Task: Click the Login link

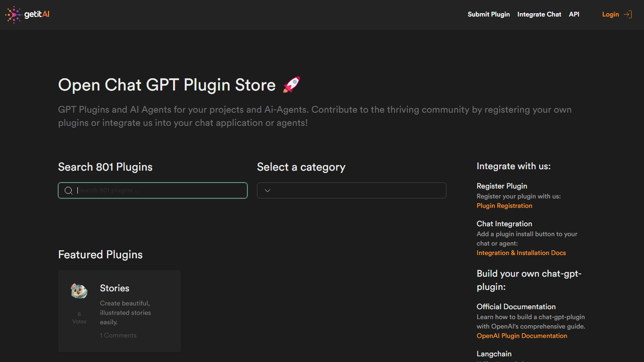Action: tap(610, 15)
